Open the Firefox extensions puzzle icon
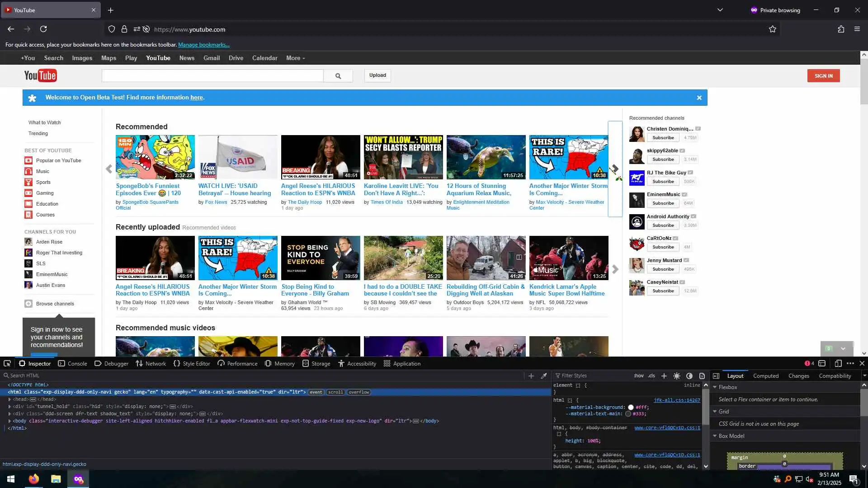This screenshot has width=868, height=488. coord(840,29)
